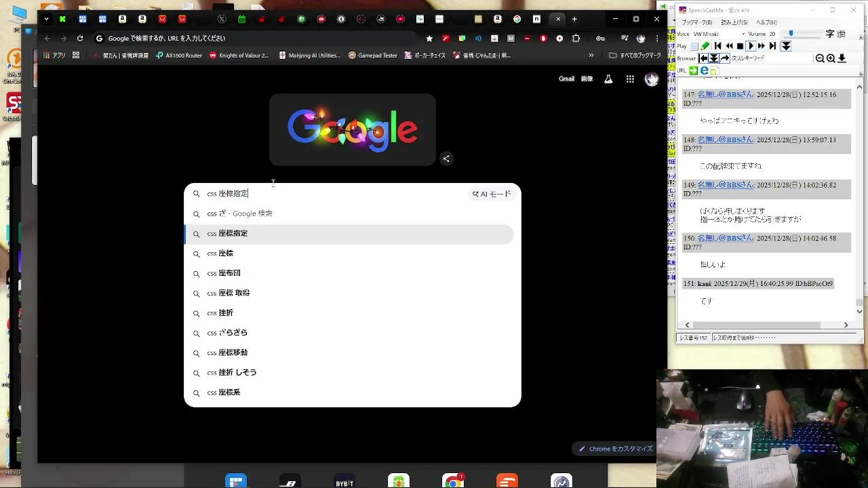Open the Gmail link

[566, 79]
